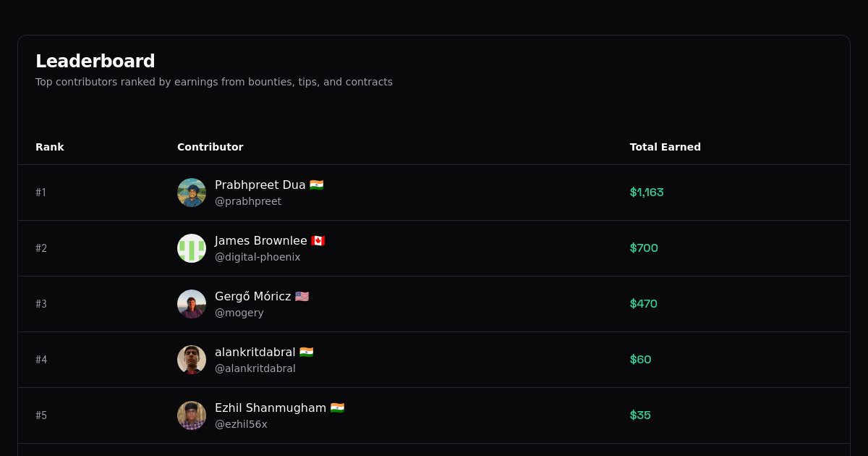Click the Canada flag beside James Brownlee
The height and width of the screenshot is (456, 868).
tap(319, 240)
